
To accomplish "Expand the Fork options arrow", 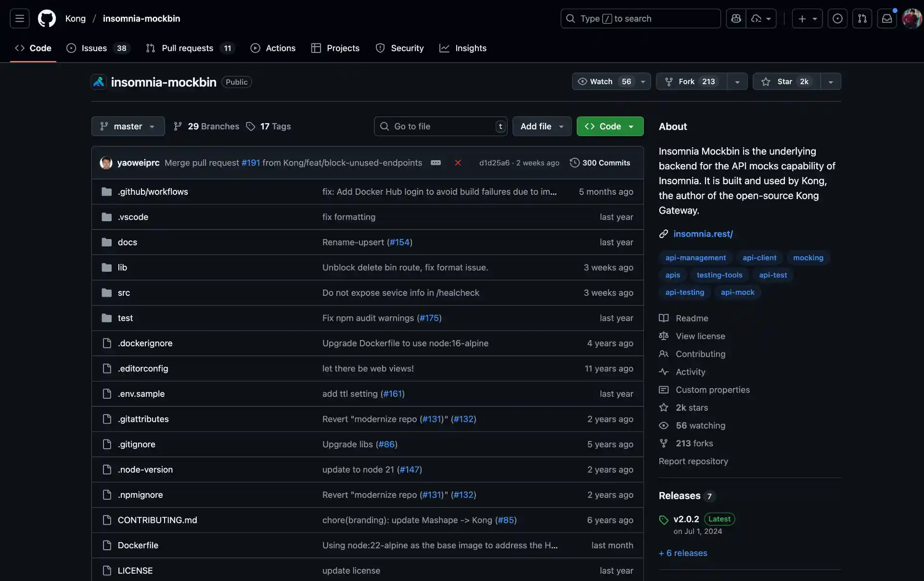I will coord(737,81).
